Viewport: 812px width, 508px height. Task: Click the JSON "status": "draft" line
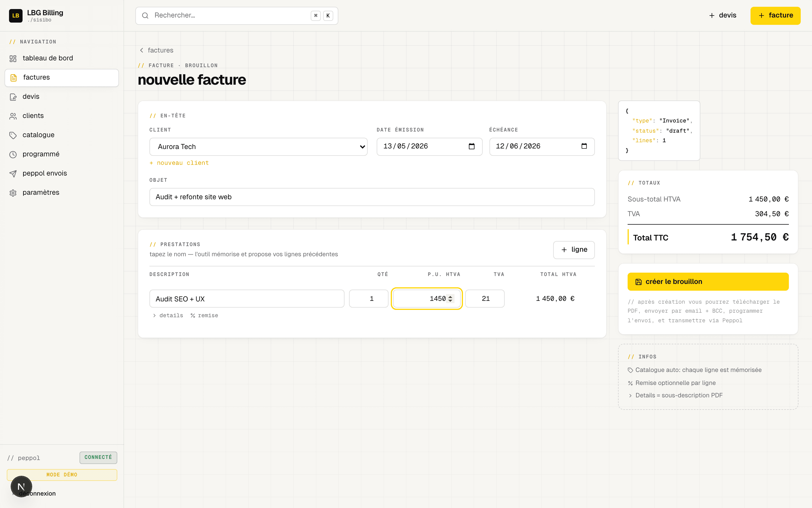(x=662, y=131)
